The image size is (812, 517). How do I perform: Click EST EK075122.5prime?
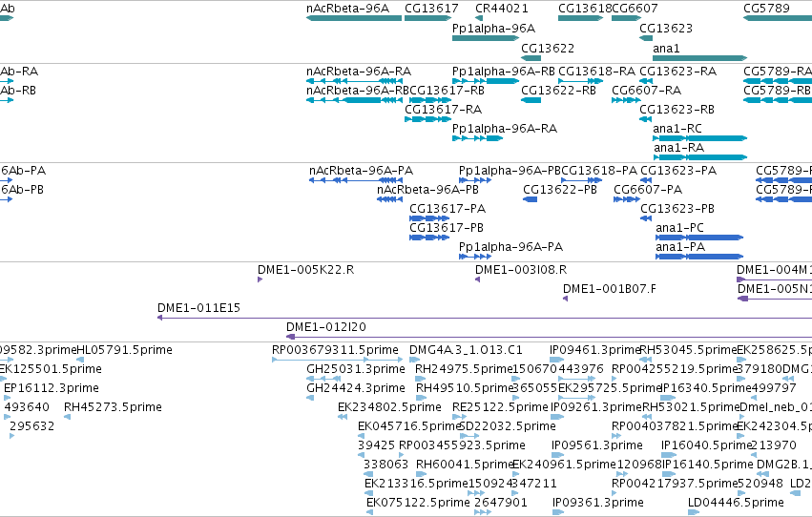(370, 513)
